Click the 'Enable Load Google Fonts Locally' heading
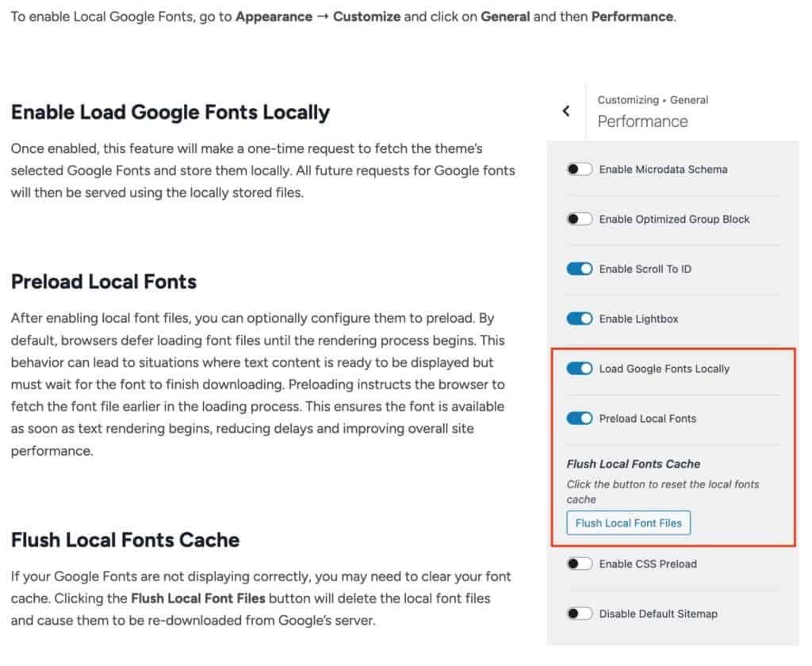The height and width of the screenshot is (666, 812). click(170, 113)
